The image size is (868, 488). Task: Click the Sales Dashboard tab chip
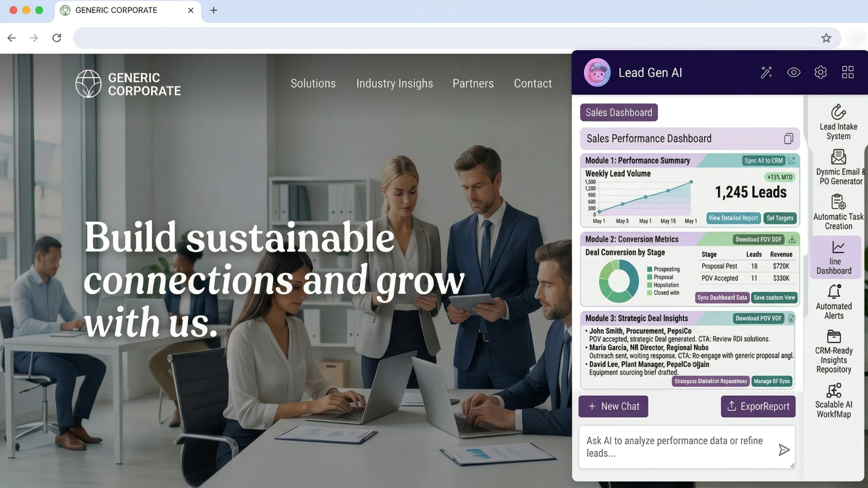coord(618,113)
